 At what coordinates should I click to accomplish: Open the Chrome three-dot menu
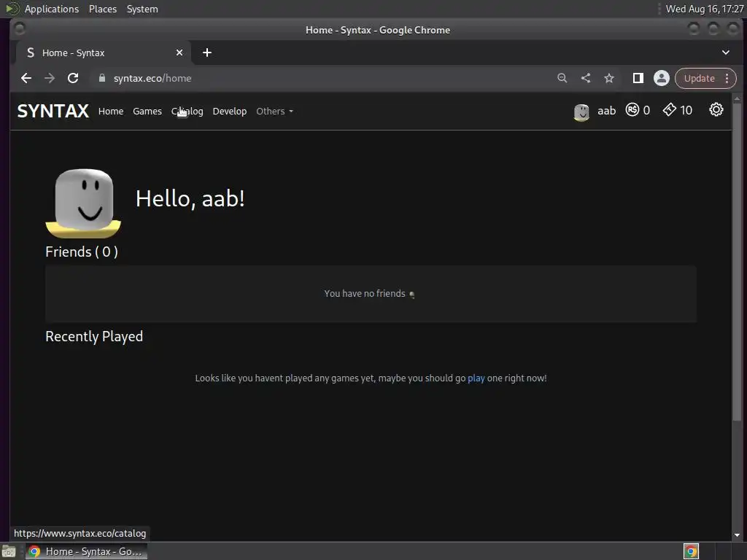727,78
